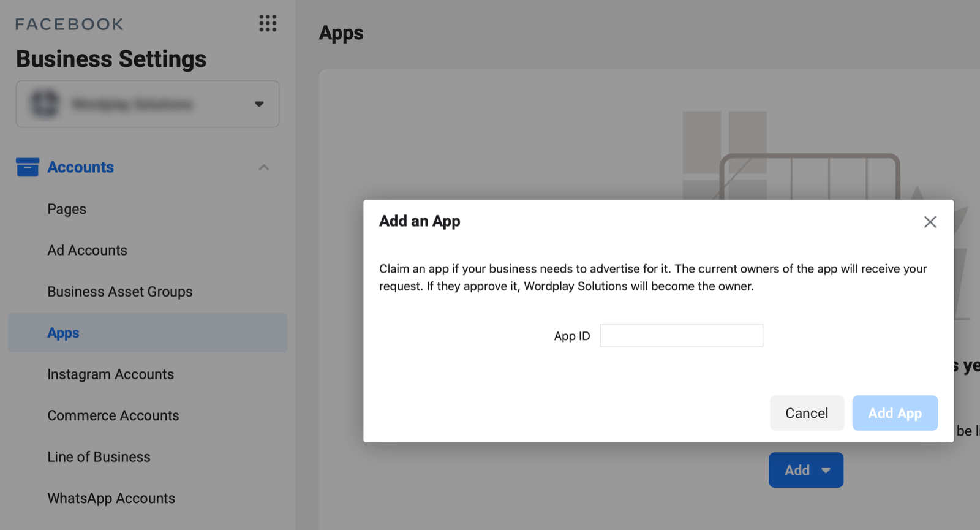Image resolution: width=980 pixels, height=530 pixels.
Task: Open the nine-dot grid menu icon
Action: click(x=268, y=23)
